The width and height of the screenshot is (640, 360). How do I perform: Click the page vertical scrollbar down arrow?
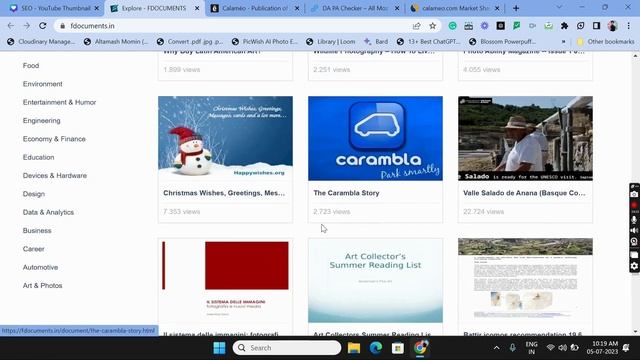coord(636,331)
